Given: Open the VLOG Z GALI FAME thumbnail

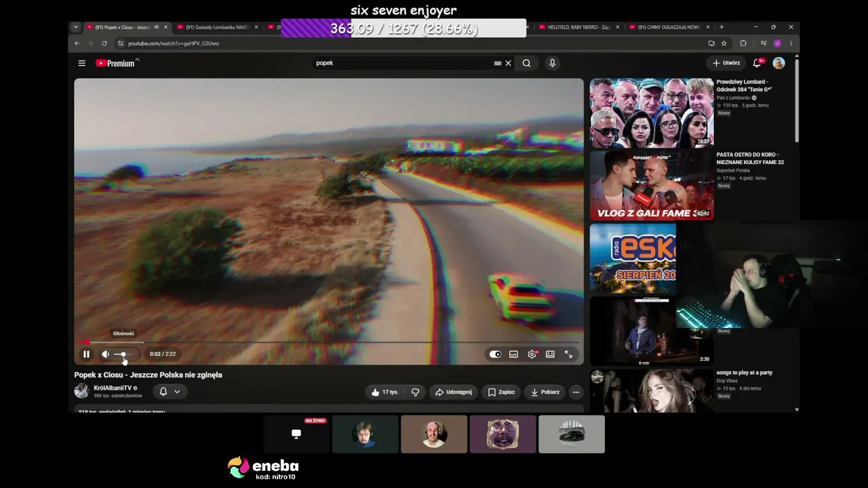Looking at the screenshot, I should 652,186.
